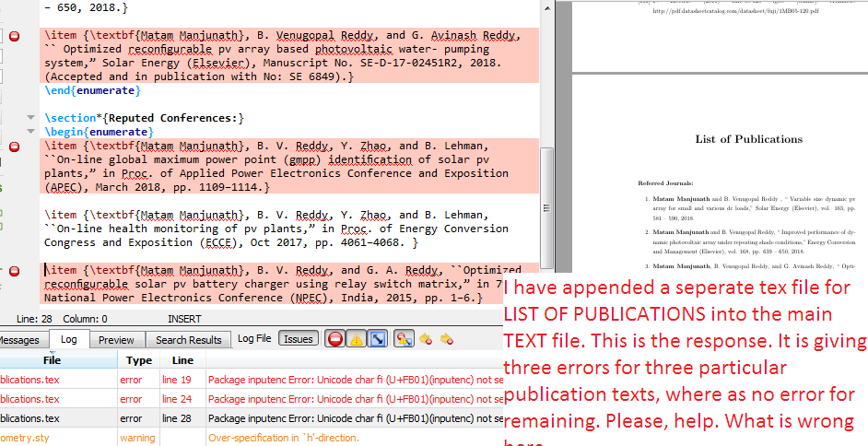This screenshot has height=446, width=868.
Task: Select the line 19 error row
Action: 252,381
